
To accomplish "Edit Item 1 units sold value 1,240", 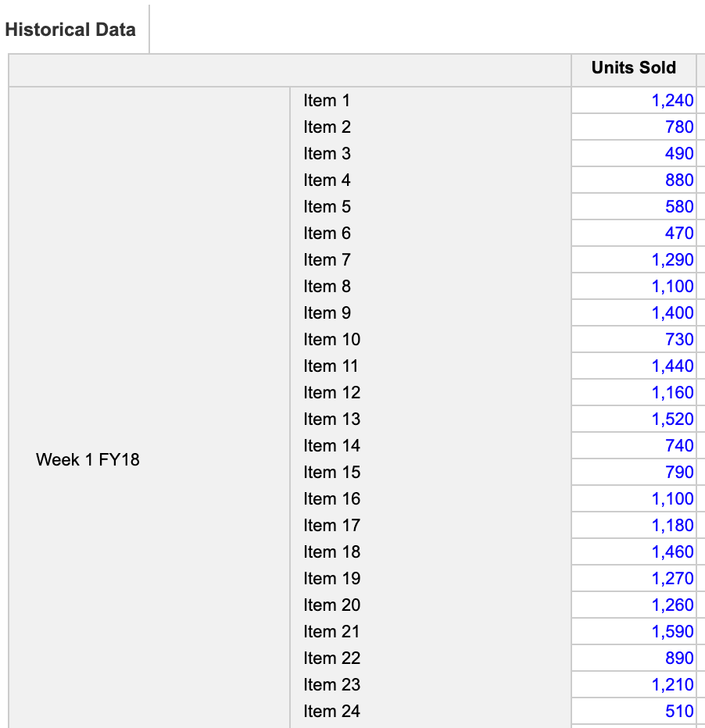I will coord(634,100).
